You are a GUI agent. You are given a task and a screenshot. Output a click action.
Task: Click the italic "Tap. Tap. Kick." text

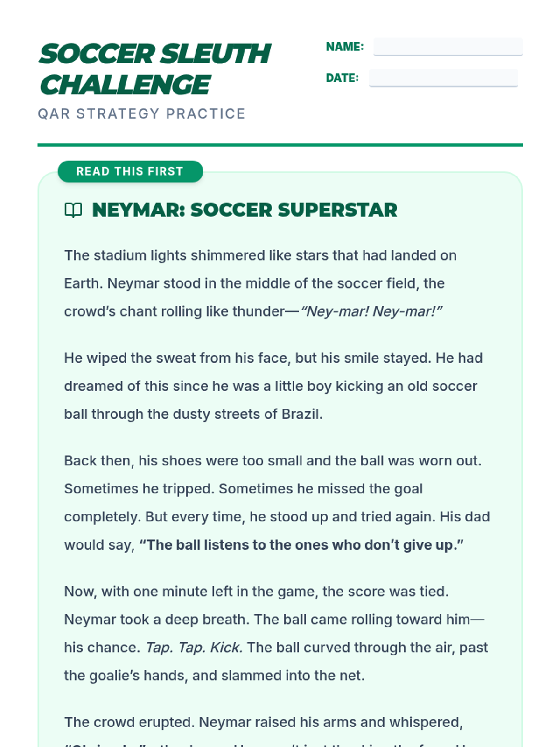click(194, 648)
